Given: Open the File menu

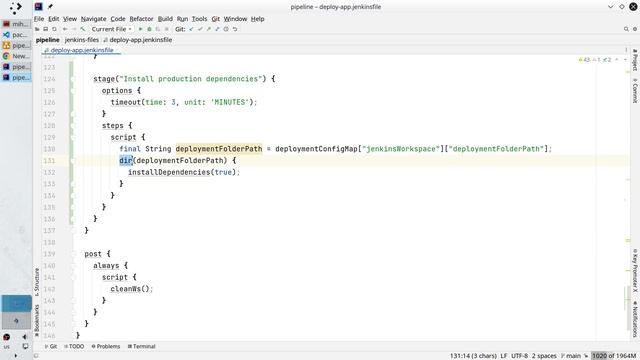Looking at the screenshot, I should tap(39, 19).
